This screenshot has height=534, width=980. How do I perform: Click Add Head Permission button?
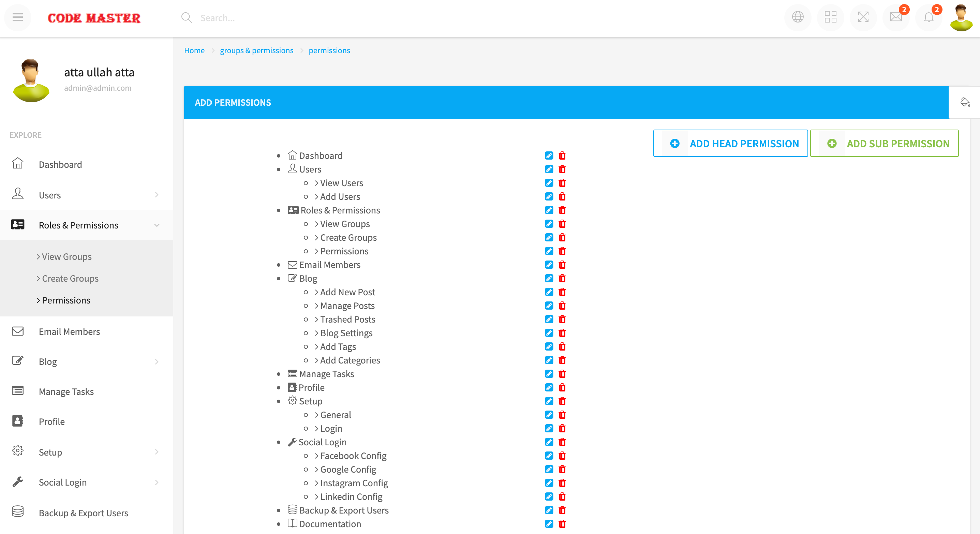pyautogui.click(x=730, y=143)
